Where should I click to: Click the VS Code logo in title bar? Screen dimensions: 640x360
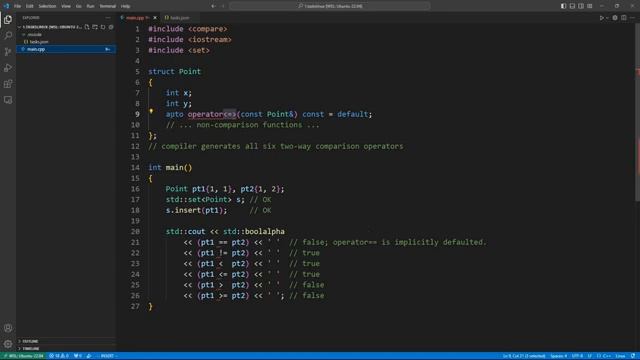coord(6,6)
